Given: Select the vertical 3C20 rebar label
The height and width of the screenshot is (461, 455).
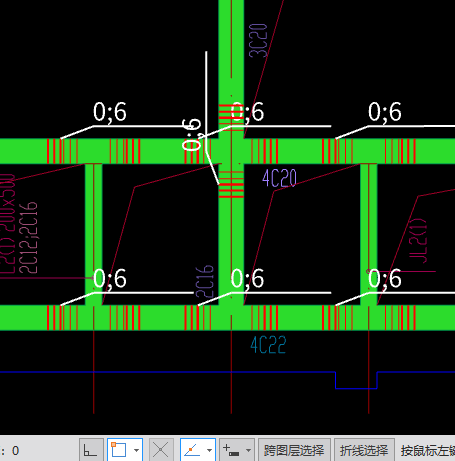Looking at the screenshot, I should pyautogui.click(x=258, y=41).
